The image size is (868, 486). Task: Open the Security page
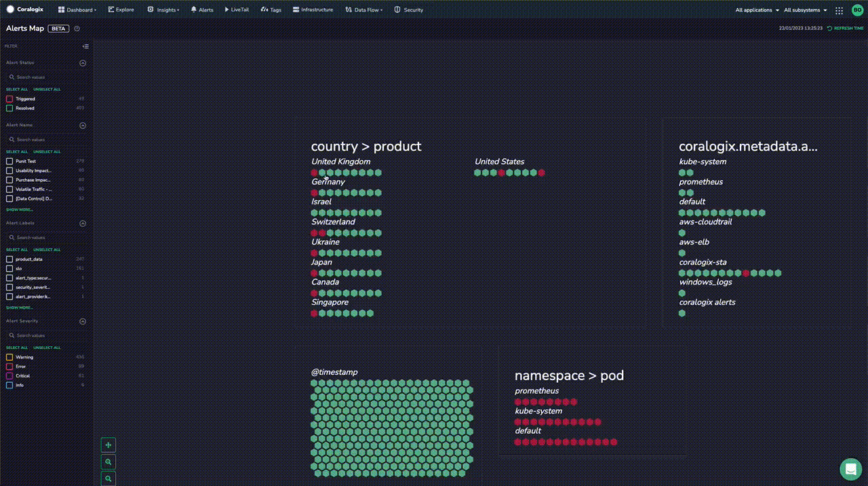tap(409, 10)
